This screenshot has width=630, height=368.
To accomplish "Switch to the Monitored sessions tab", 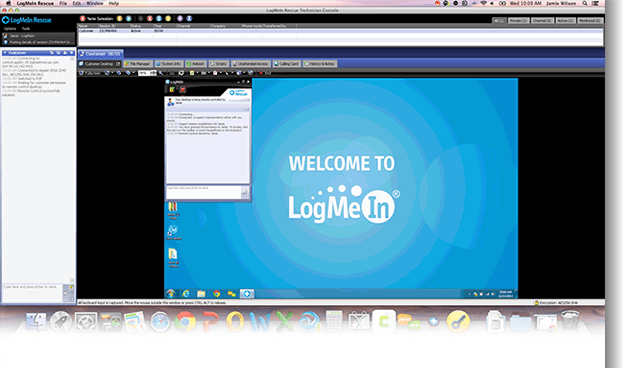I will click(x=590, y=20).
